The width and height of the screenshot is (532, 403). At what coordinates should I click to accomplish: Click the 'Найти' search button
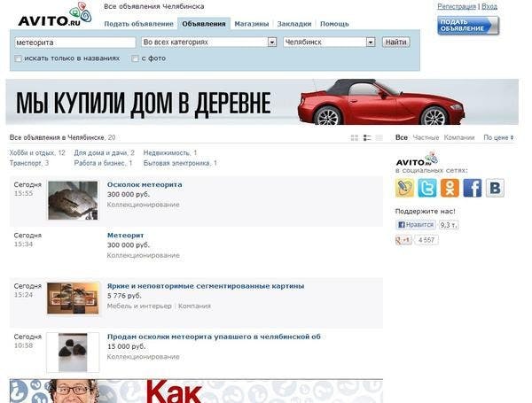point(395,42)
